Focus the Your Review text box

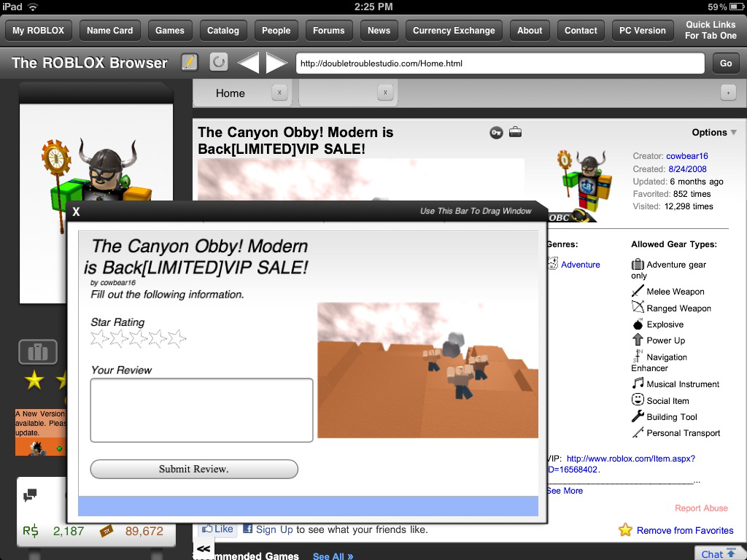point(201,410)
